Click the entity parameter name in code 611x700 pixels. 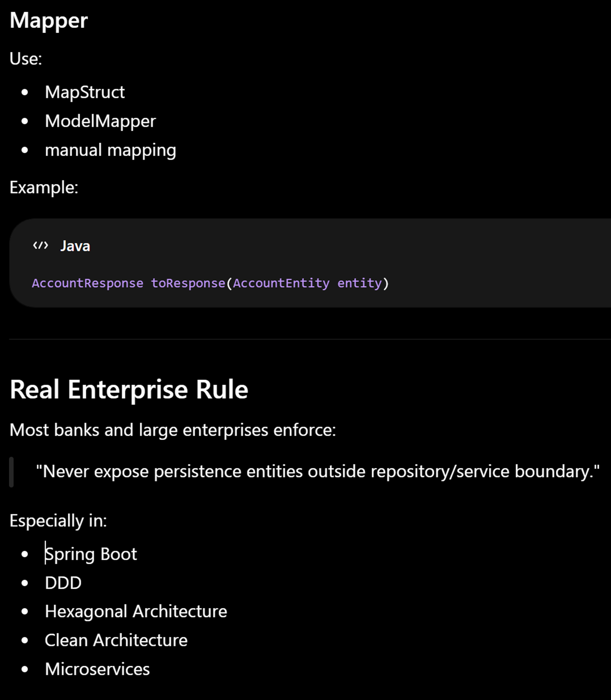pos(359,283)
